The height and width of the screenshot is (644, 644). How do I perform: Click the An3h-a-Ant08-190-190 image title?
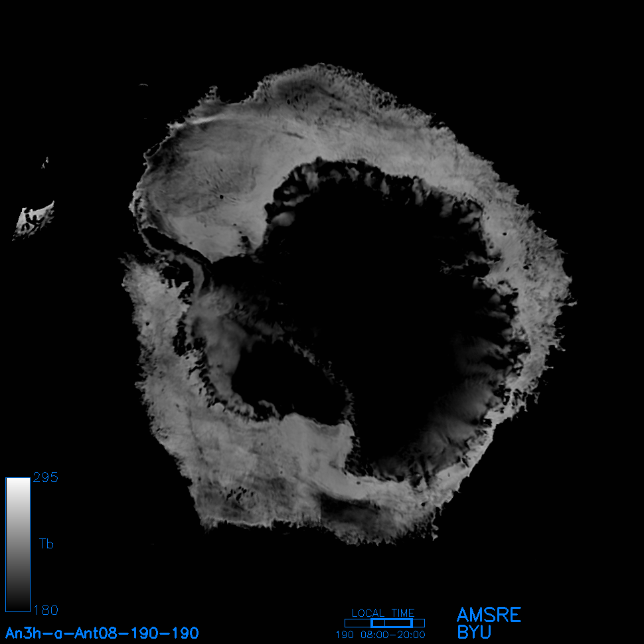tap(102, 633)
